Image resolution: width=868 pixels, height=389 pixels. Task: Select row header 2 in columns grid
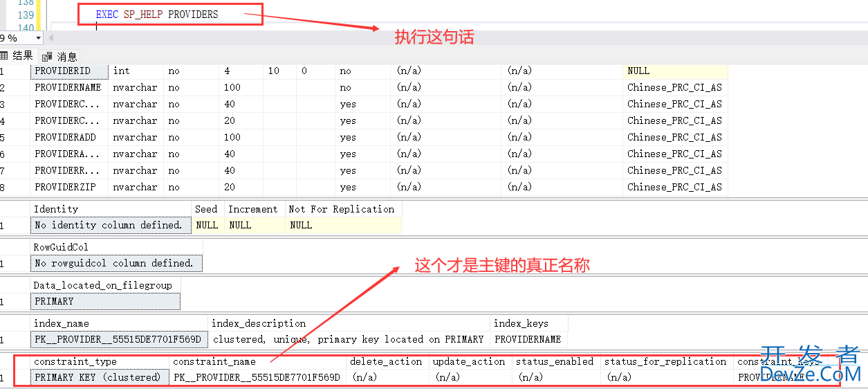14,87
